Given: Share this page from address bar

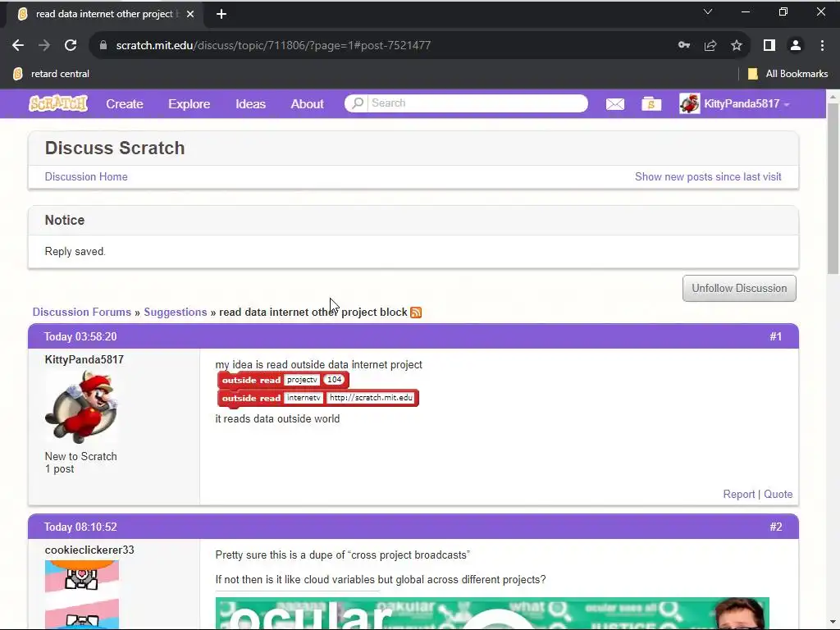Looking at the screenshot, I should point(710,46).
